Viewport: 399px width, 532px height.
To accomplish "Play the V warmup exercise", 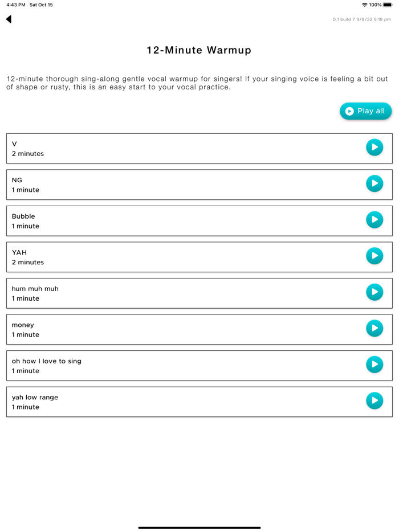I will coord(374,148).
